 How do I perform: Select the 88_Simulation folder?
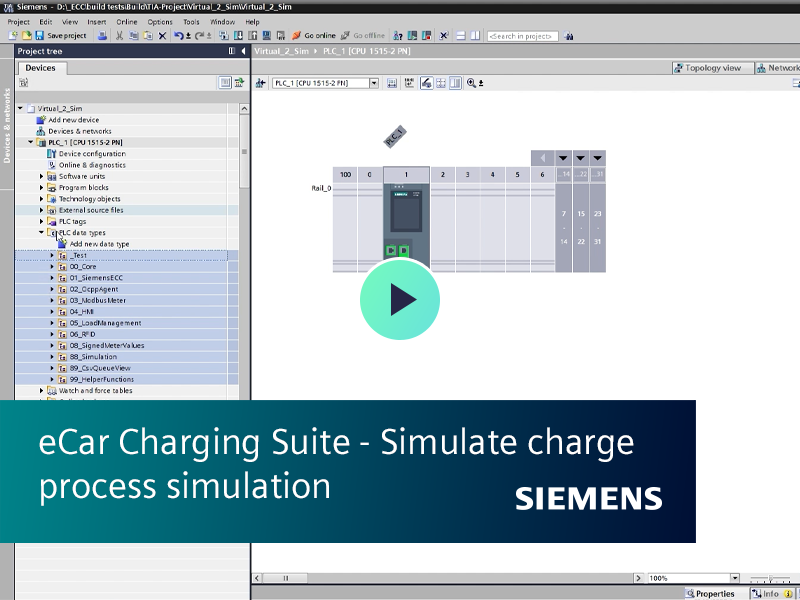[x=93, y=357]
